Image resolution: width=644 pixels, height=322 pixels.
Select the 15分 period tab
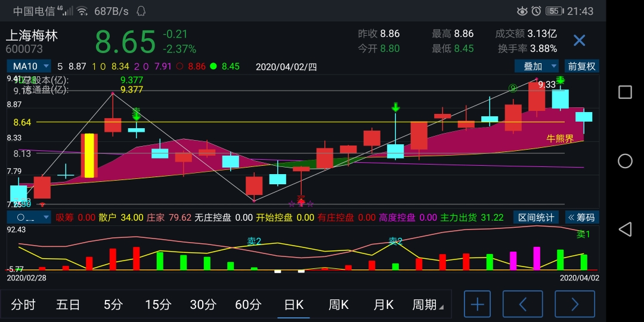pos(158,304)
